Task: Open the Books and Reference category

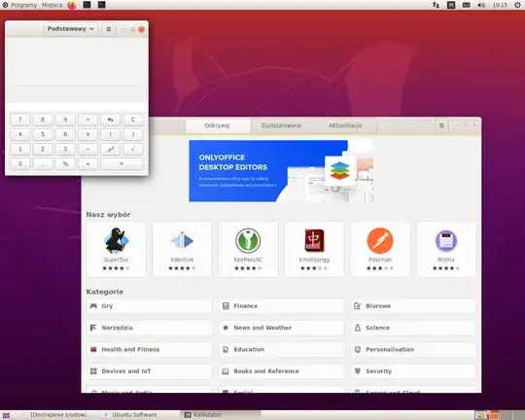Action: point(281,371)
